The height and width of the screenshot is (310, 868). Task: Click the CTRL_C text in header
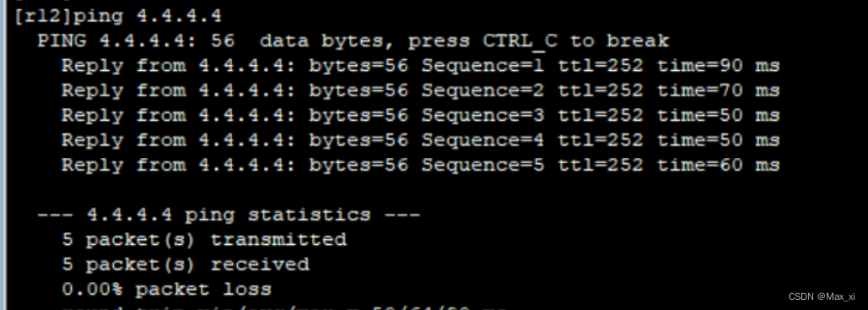(x=520, y=41)
